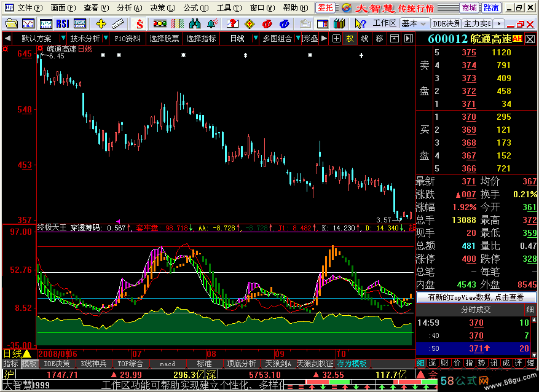The height and width of the screenshot is (392, 539).
Task: Toggle the 模板 button at bottom left
Action: pos(29,364)
